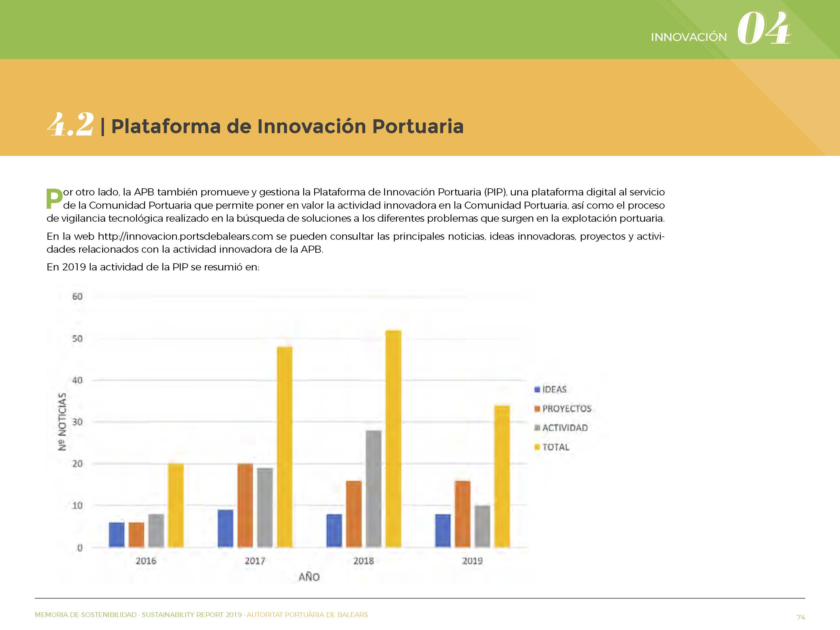Click the "2016" x-axis label
The image size is (840, 630).
pos(146,561)
